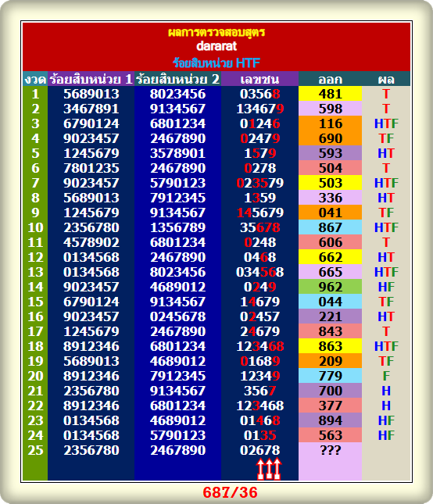This screenshot has width=433, height=504.
Task: Click the 'งวด' column header
Action: pyautogui.click(x=35, y=79)
